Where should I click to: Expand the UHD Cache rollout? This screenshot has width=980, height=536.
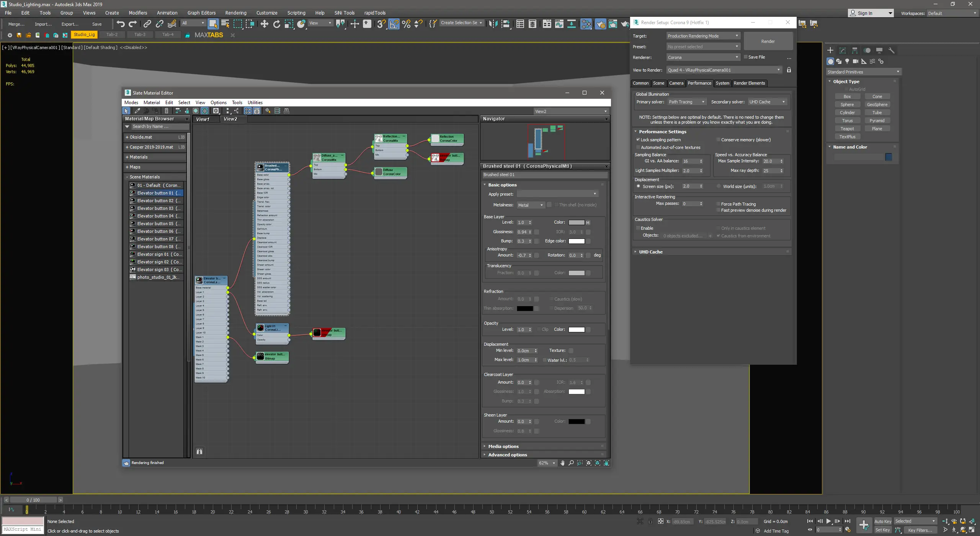650,252
